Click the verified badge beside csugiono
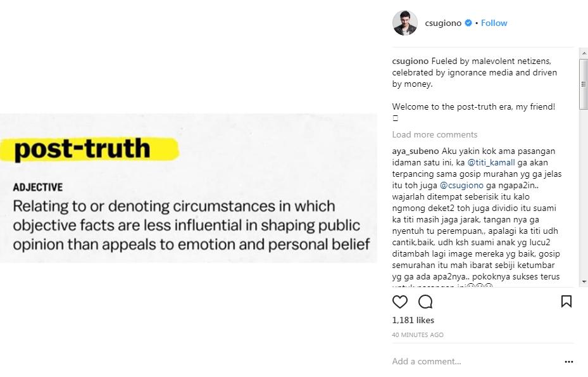 [x=468, y=23]
